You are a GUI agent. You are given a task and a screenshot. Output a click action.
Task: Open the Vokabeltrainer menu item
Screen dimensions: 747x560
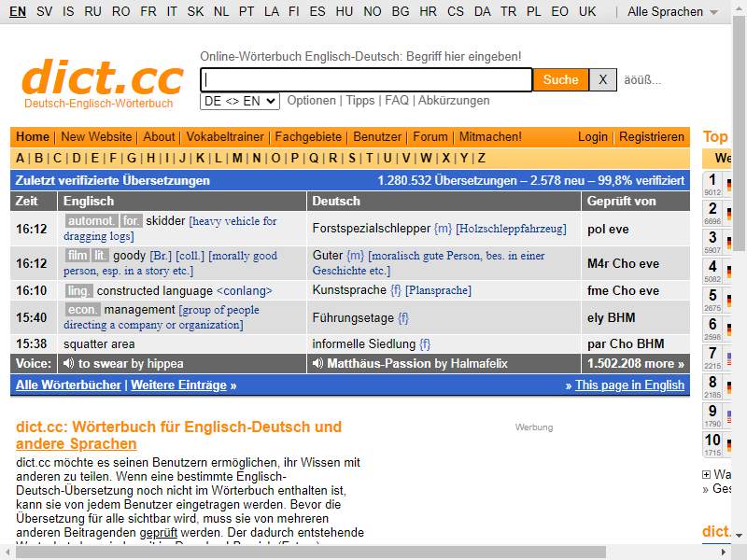pyautogui.click(x=225, y=136)
